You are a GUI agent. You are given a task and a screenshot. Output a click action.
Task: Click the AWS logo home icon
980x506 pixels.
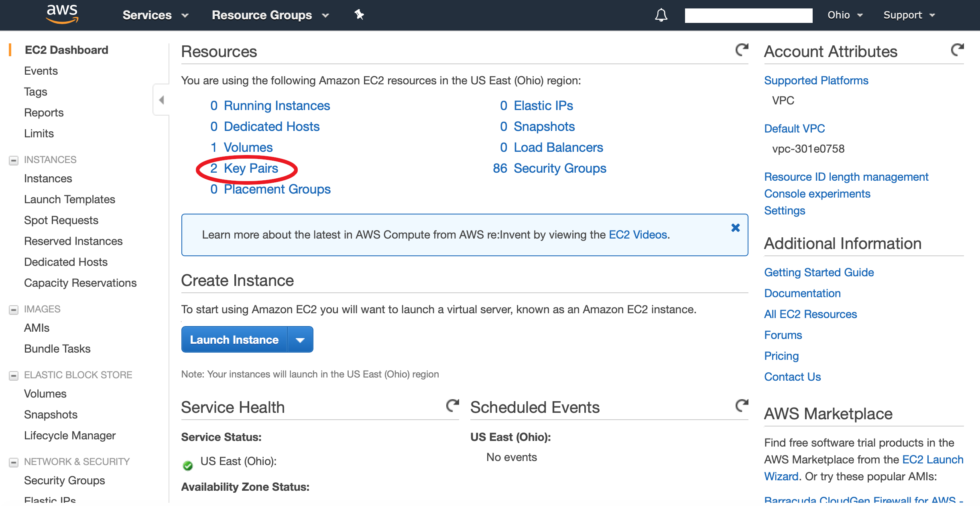(x=62, y=14)
